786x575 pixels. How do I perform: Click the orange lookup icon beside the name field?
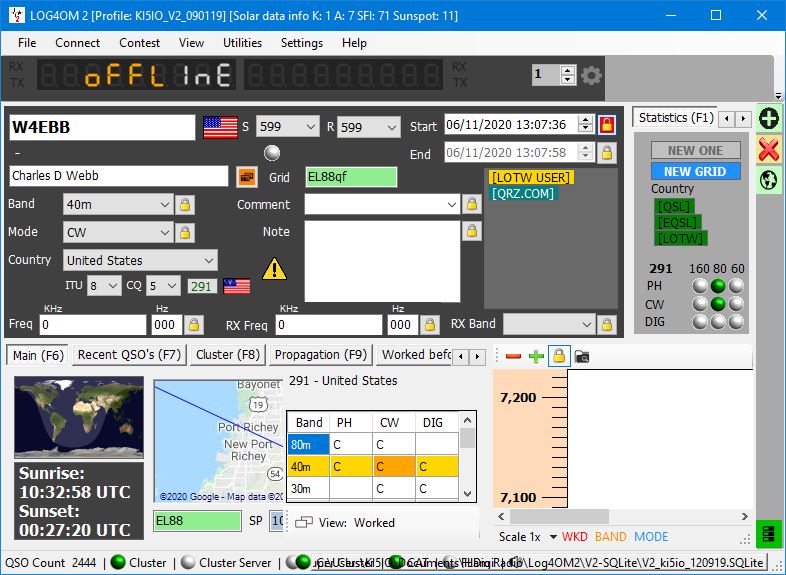point(247,176)
